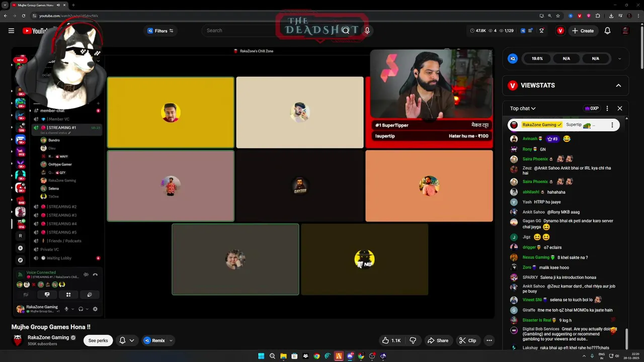This screenshot has height=362, width=644.
Task: Open more actions ellipsis under video
Action: click(489, 340)
